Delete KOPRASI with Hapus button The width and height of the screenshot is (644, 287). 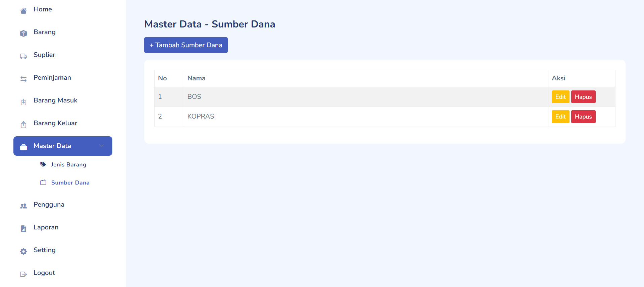coord(583,117)
